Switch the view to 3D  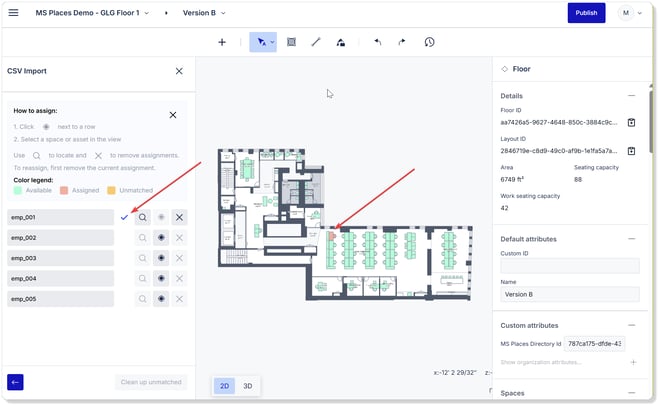point(248,385)
